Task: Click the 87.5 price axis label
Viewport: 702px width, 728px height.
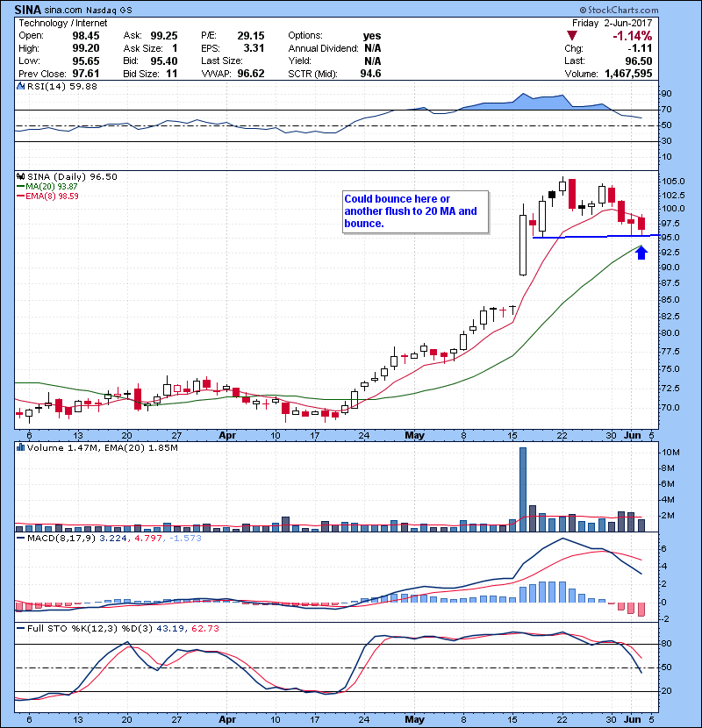Action: [670, 283]
